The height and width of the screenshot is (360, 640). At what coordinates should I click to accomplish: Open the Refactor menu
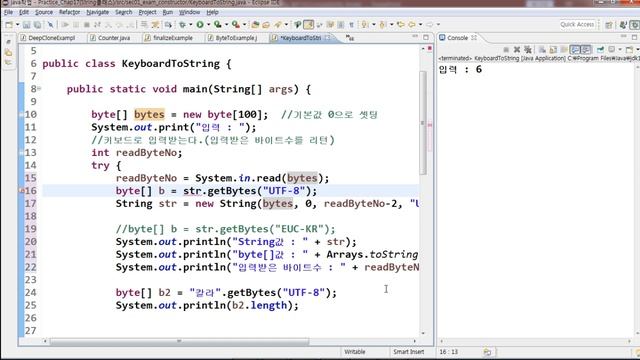tap(69, 12)
